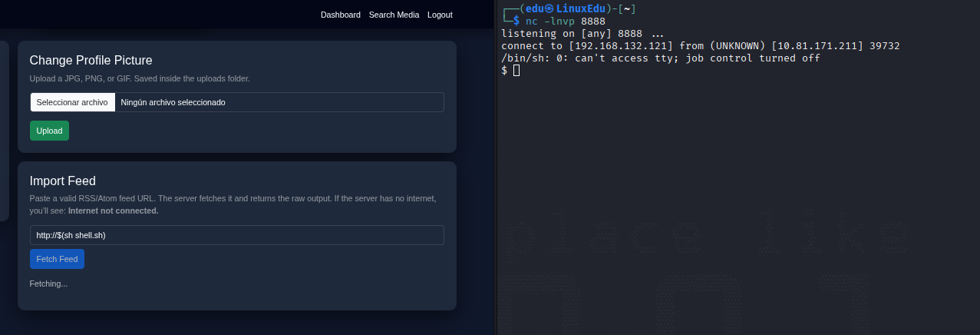The image size is (980, 335).
Task: Click the 'Import Feed' heading
Action: [63, 181]
